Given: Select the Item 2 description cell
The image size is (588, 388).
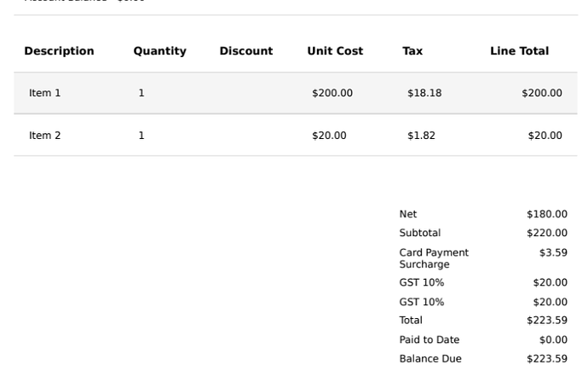Looking at the screenshot, I should 44,136.
